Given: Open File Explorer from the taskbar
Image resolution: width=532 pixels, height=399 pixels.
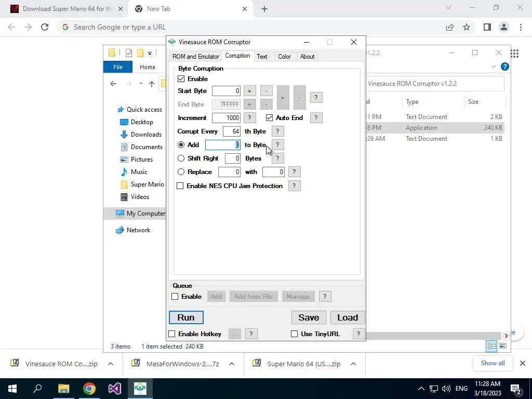Looking at the screenshot, I should pos(63,389).
